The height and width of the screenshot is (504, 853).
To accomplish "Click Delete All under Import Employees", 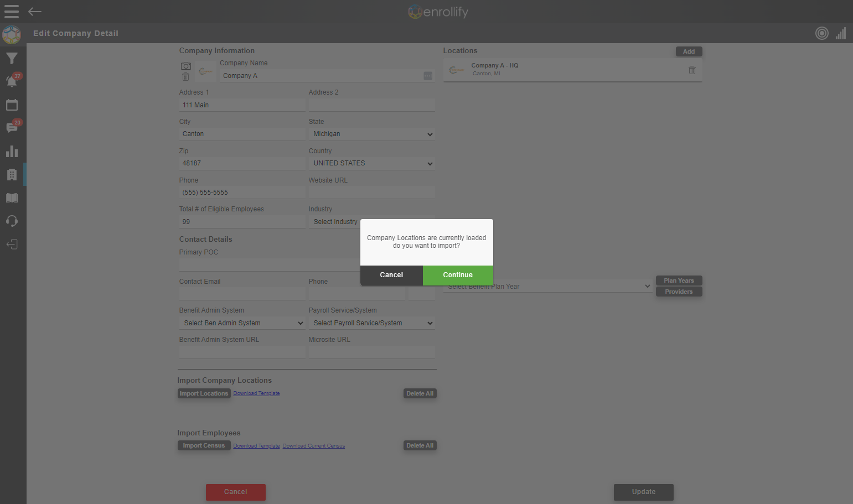I will [x=420, y=445].
